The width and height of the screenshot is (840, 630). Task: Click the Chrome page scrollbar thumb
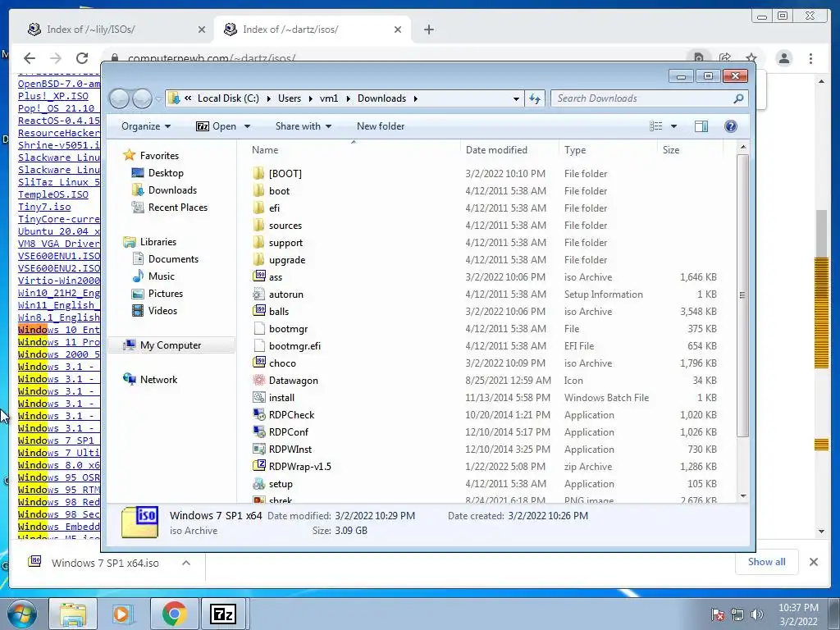[822, 235]
